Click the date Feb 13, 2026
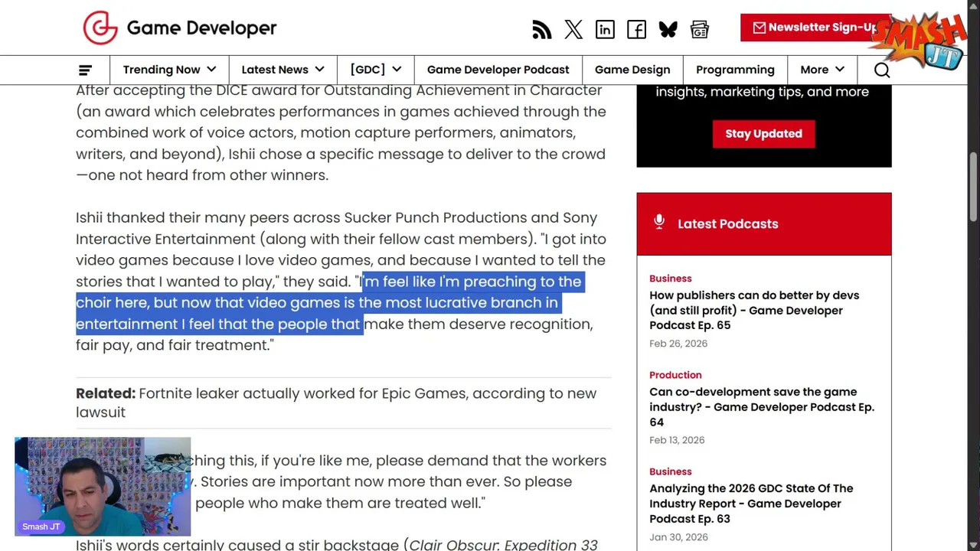980x551 pixels. 677,440
